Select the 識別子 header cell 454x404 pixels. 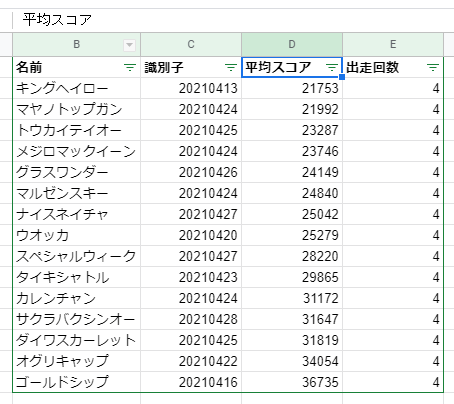tap(191, 67)
